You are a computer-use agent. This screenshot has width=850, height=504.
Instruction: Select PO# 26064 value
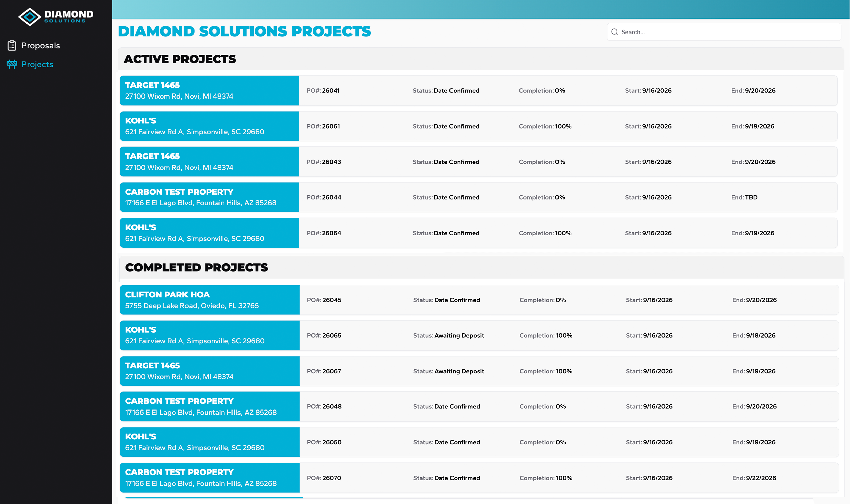tap(332, 233)
